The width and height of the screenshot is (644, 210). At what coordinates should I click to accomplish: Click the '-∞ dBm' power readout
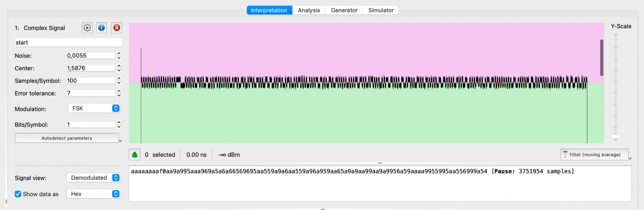(229, 155)
